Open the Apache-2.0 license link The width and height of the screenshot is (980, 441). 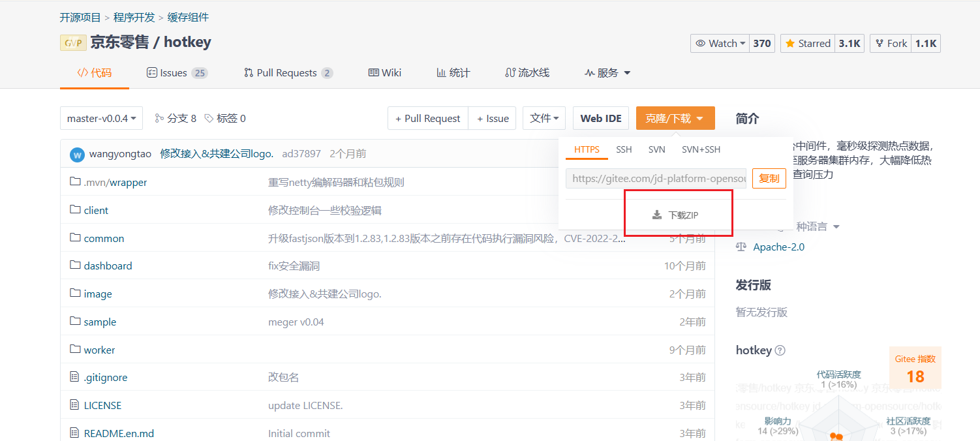779,247
